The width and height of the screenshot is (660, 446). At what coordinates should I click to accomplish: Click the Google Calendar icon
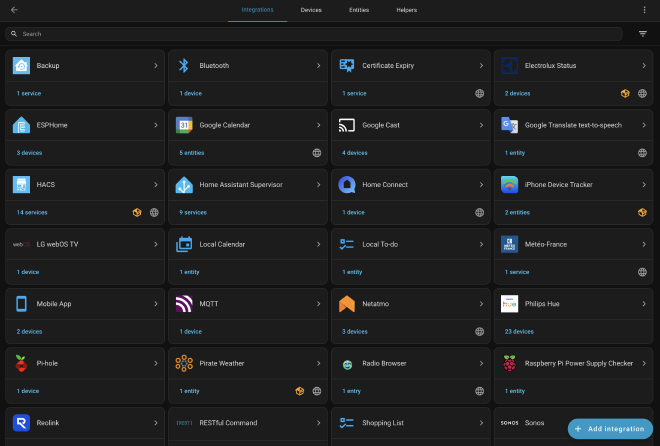tap(184, 125)
